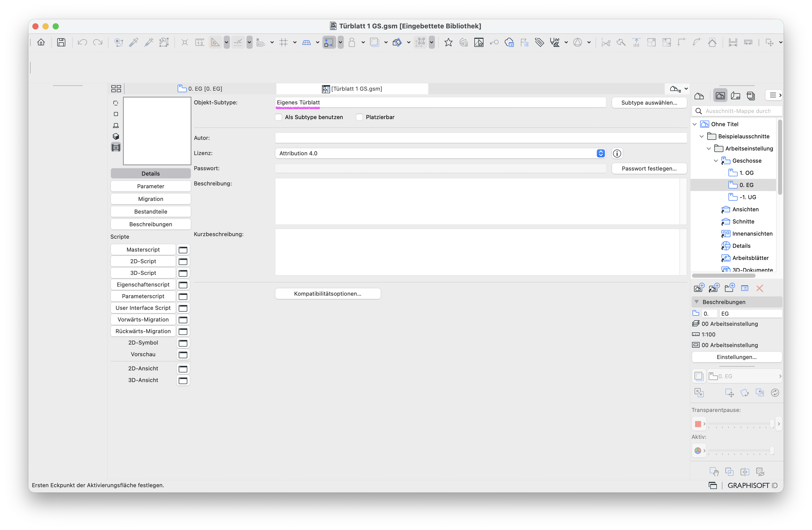Screen dimensions: 812x530
Task: Click the Redo arrow icon
Action: (x=97, y=42)
